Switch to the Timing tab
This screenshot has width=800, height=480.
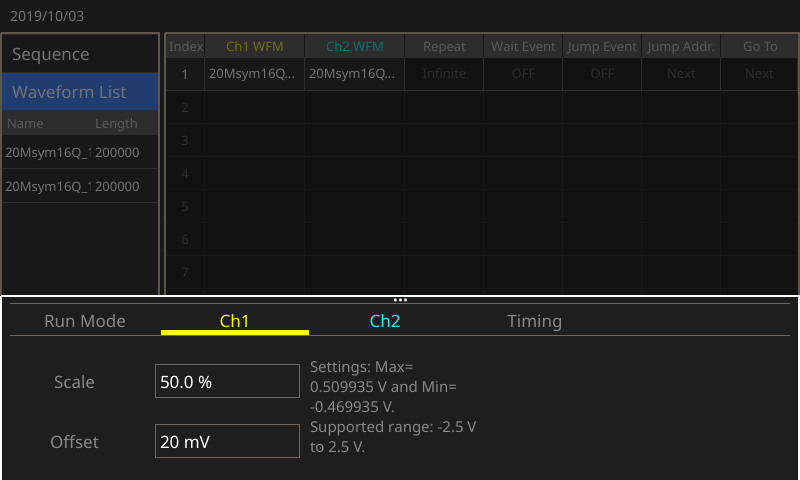534,321
